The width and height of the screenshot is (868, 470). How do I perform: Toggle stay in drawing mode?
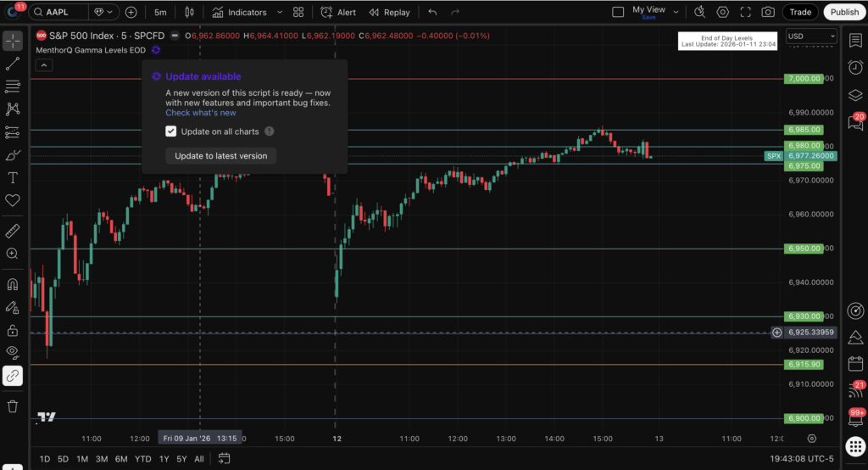click(x=13, y=307)
